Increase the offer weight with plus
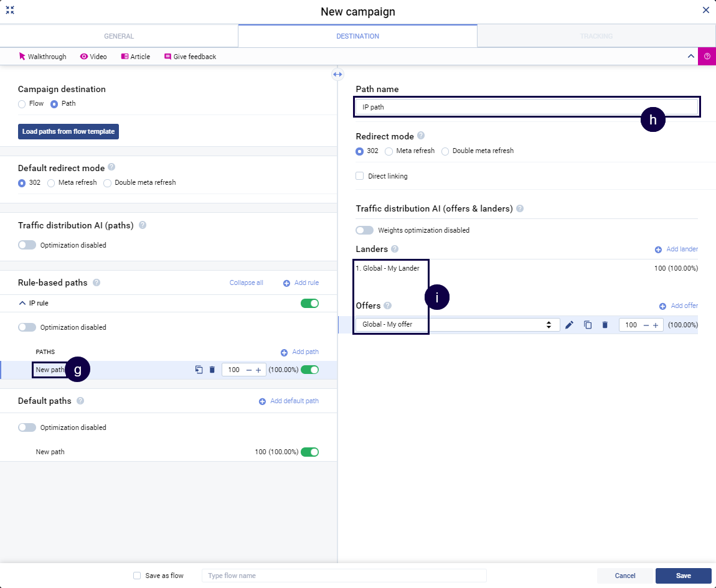716x588 pixels. [x=656, y=325]
